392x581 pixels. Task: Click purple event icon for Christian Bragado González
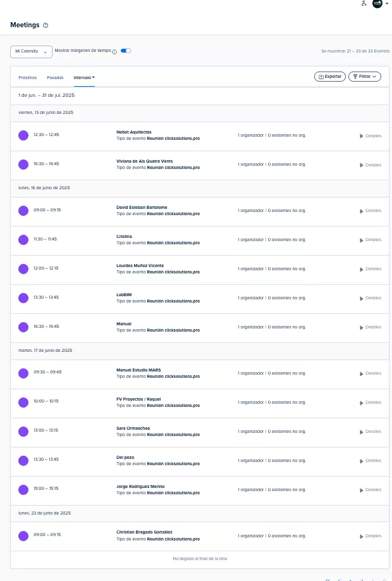coord(23,536)
